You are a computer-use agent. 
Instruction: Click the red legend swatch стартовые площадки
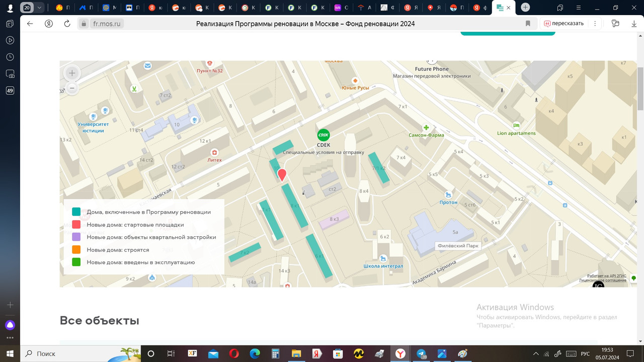coord(76,224)
